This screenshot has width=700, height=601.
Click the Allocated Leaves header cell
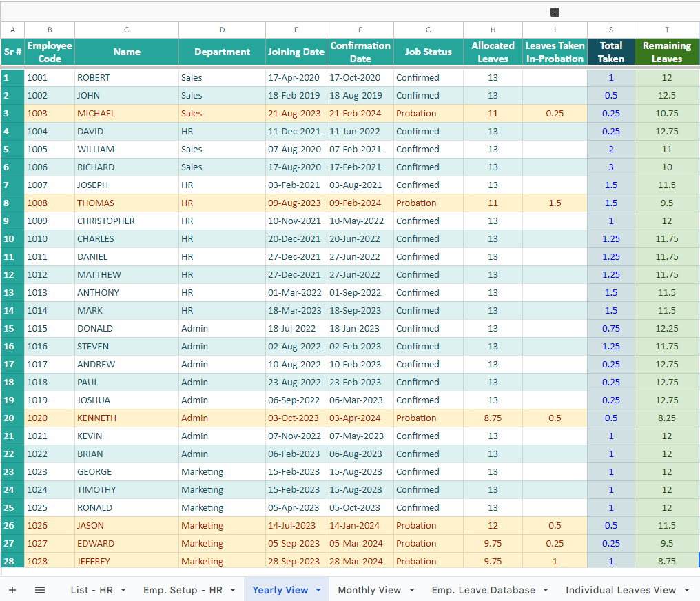pos(493,52)
